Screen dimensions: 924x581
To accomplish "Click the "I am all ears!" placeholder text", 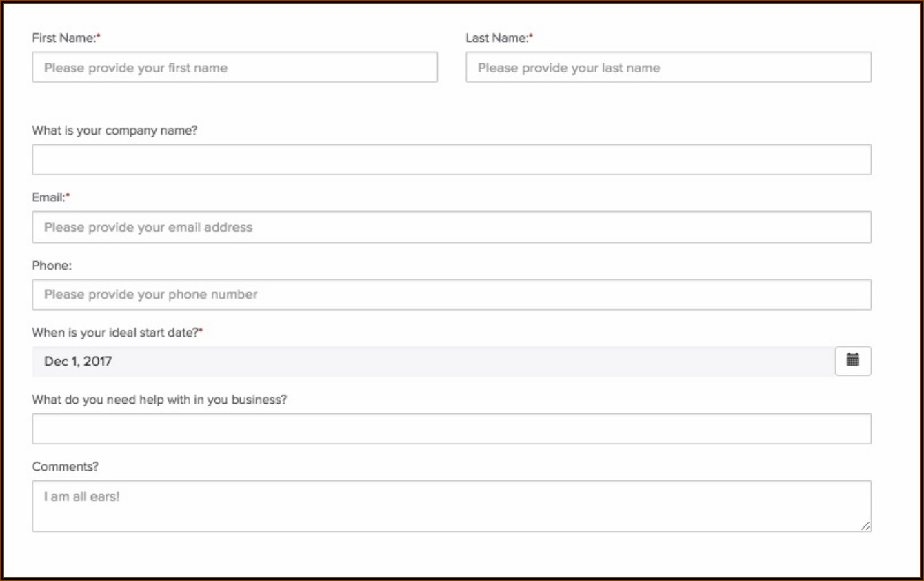I will coord(82,496).
